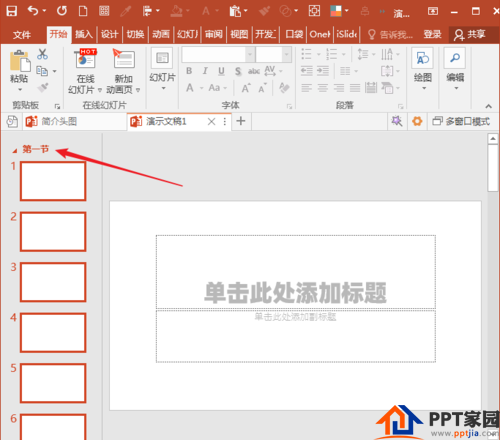Add a 新加动画页 animation page
Viewport: 500px width, 440px height.
pyautogui.click(x=123, y=71)
